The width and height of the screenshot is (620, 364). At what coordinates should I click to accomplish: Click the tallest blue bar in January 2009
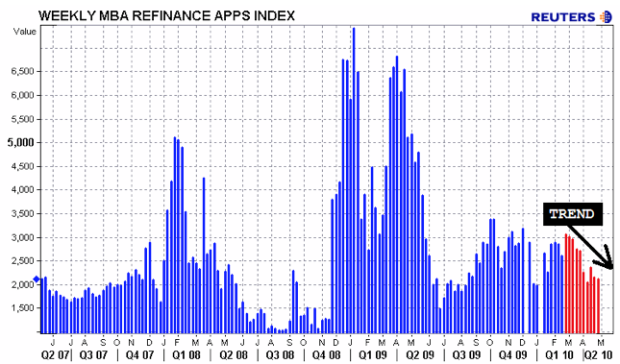tap(354, 181)
